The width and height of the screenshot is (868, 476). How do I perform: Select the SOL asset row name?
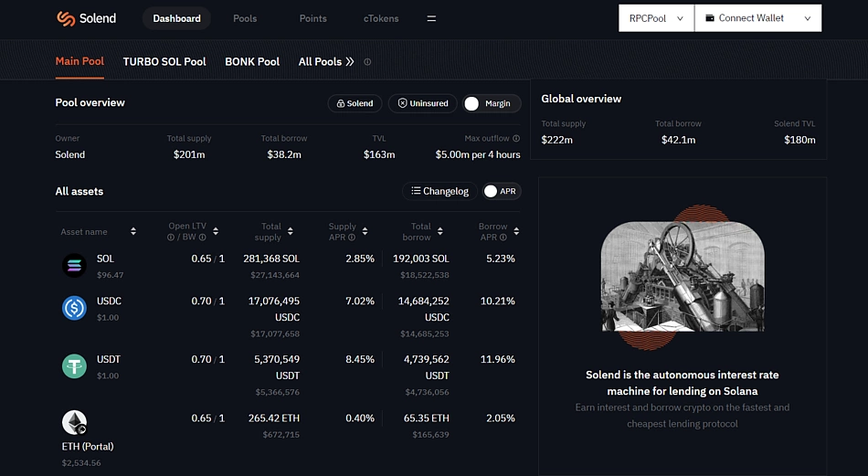point(105,259)
